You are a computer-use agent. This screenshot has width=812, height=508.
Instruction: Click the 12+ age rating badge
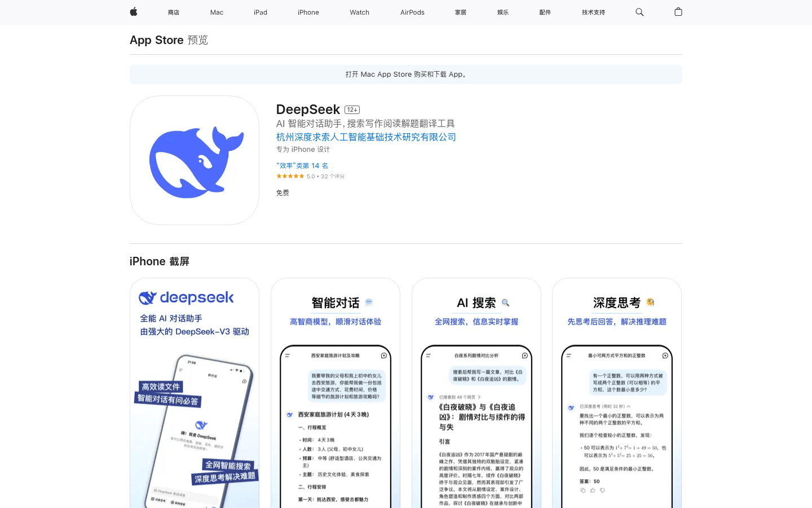pyautogui.click(x=352, y=110)
